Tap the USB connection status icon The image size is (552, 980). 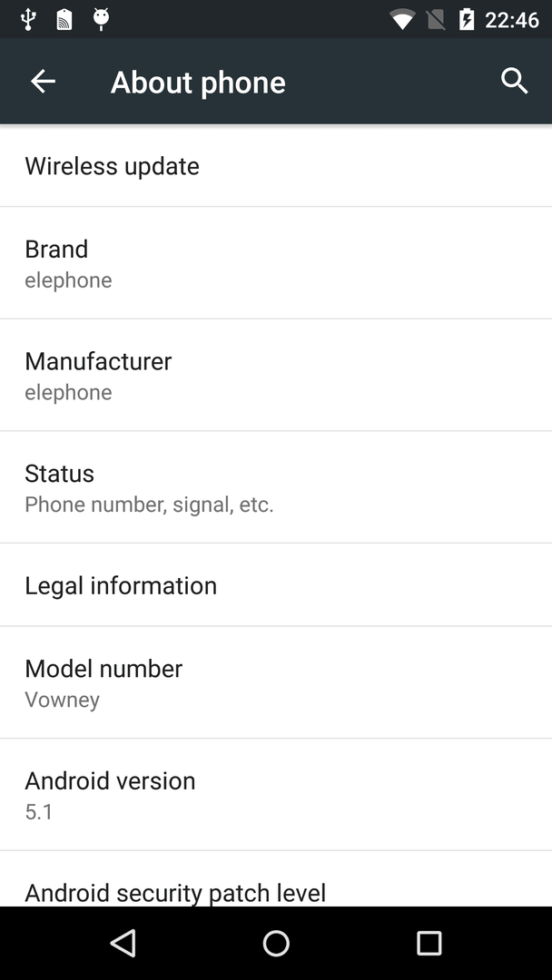27,19
